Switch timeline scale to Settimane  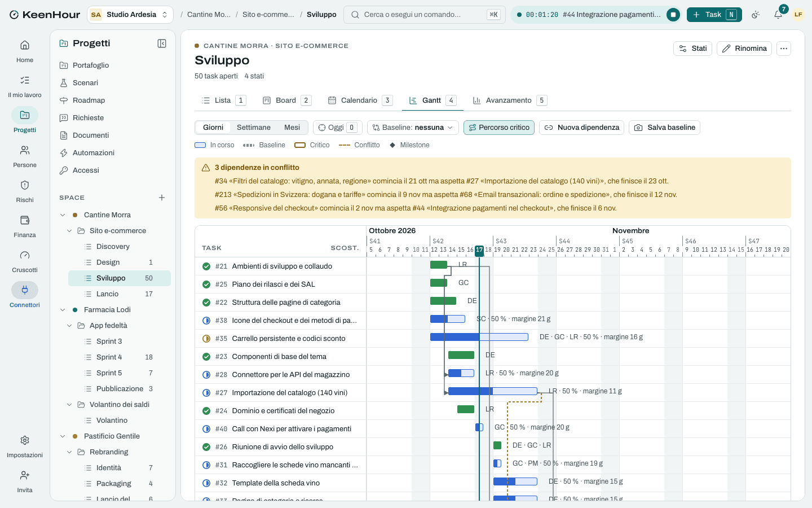click(x=254, y=128)
